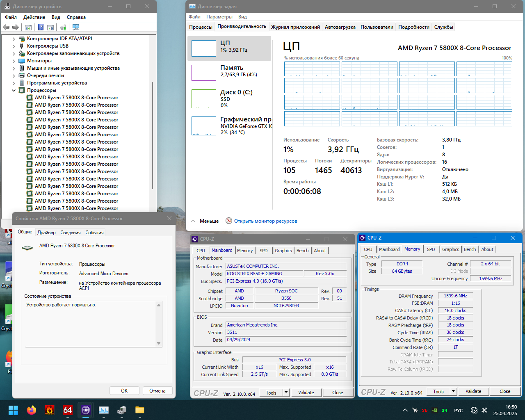Screen dimensions: 525x420
Task: Open the Сведения tab in processor properties
Action: (x=71, y=233)
